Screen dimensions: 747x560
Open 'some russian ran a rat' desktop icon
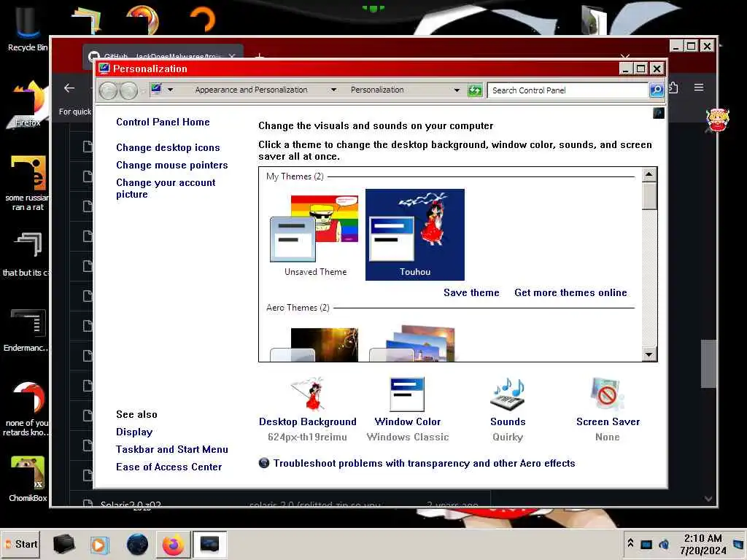[27, 183]
